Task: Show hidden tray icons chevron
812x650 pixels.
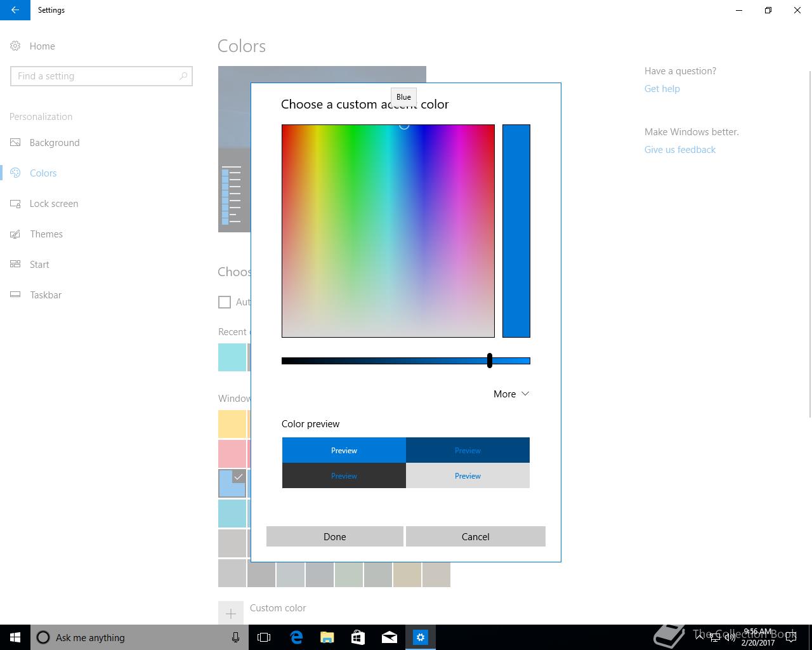Action: 699,637
